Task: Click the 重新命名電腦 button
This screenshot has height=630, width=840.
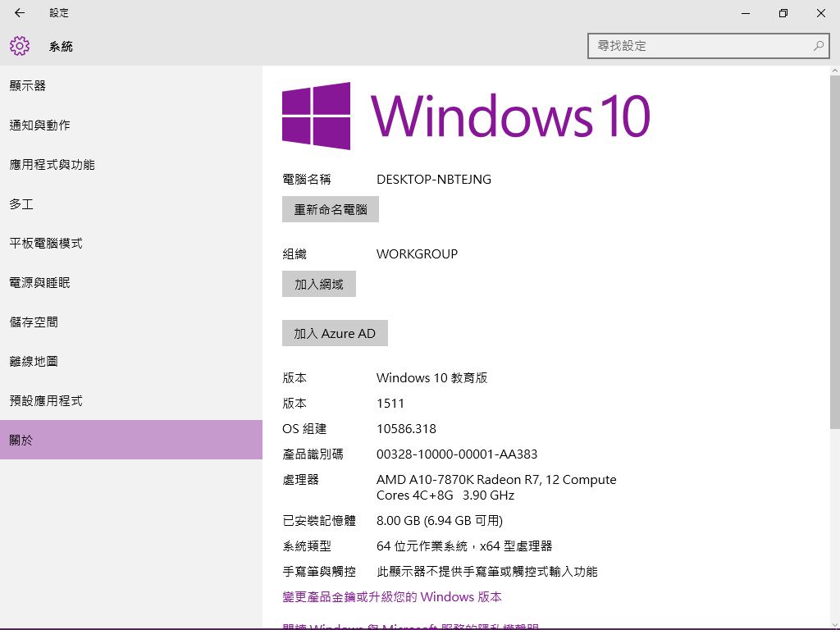Action: (x=331, y=209)
